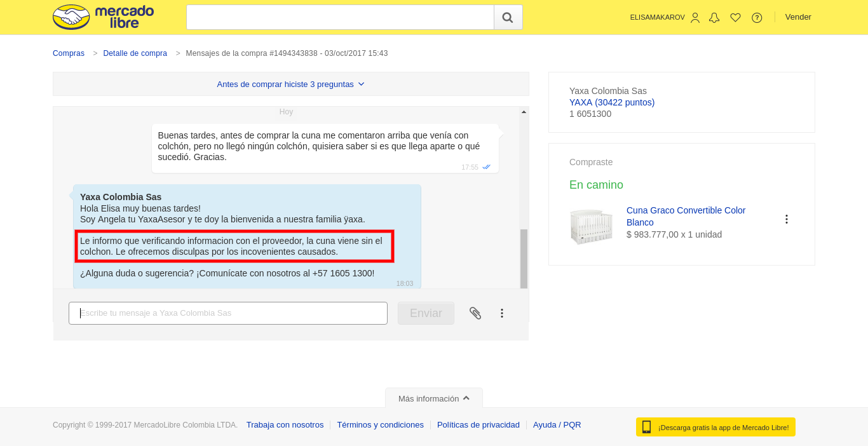Click the chat scrollbar up arrow
The width and height of the screenshot is (868, 446).
(x=524, y=112)
